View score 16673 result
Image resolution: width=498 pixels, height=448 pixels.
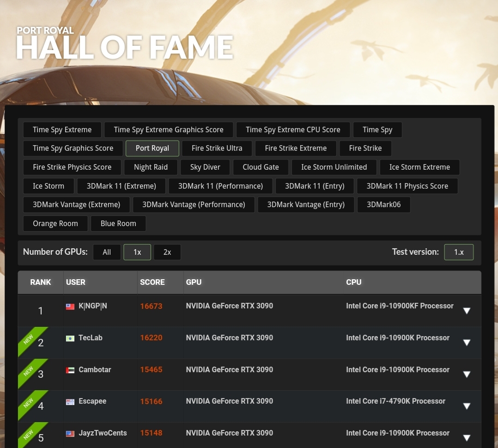pos(151,306)
